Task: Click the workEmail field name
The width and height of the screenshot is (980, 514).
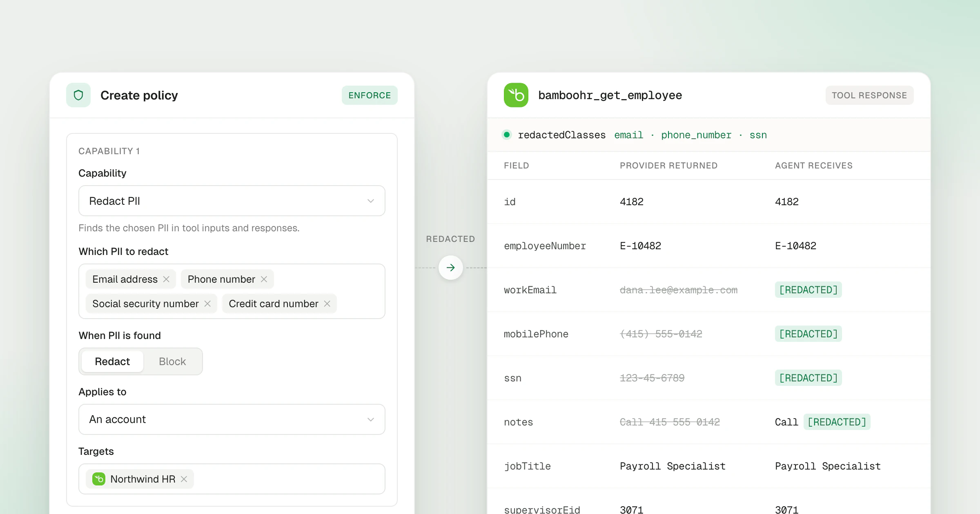Action: [530, 290]
